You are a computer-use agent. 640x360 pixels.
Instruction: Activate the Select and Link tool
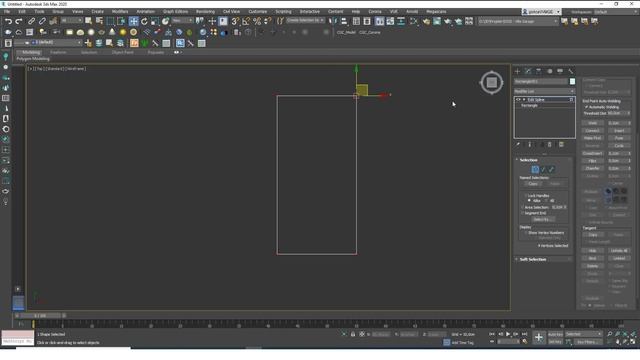click(31, 21)
